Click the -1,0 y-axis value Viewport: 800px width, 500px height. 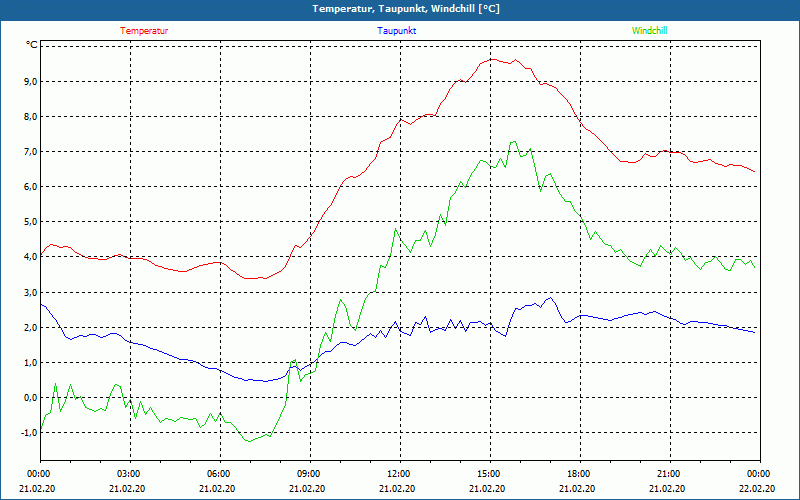coord(29,433)
